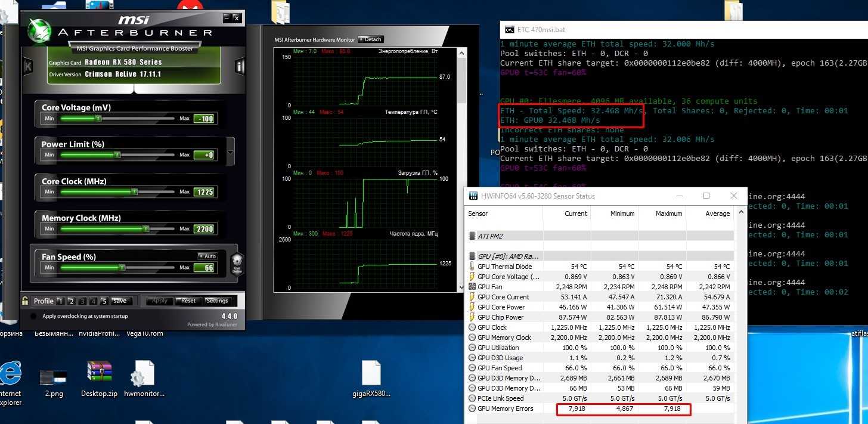Click the fan icon beside GPU Fan row

point(472,286)
